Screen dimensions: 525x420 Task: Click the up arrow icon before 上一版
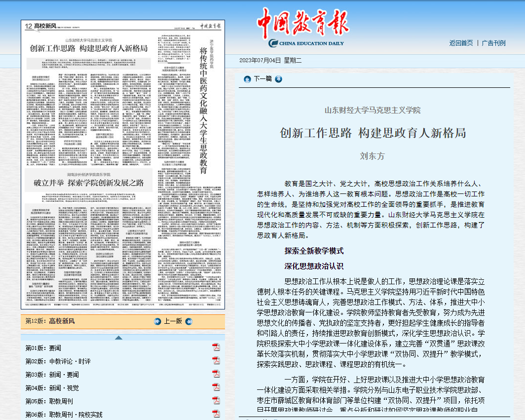pyautogui.click(x=157, y=321)
